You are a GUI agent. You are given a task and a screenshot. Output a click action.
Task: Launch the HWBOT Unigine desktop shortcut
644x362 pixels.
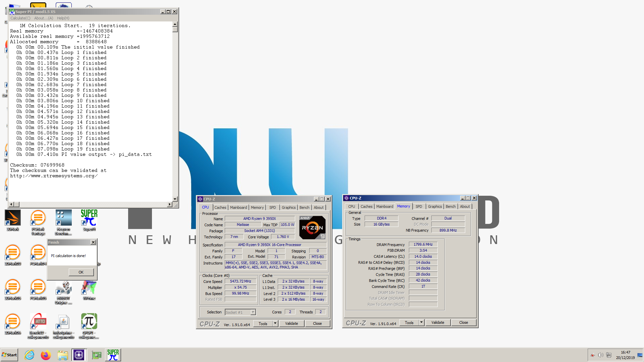(x=63, y=292)
